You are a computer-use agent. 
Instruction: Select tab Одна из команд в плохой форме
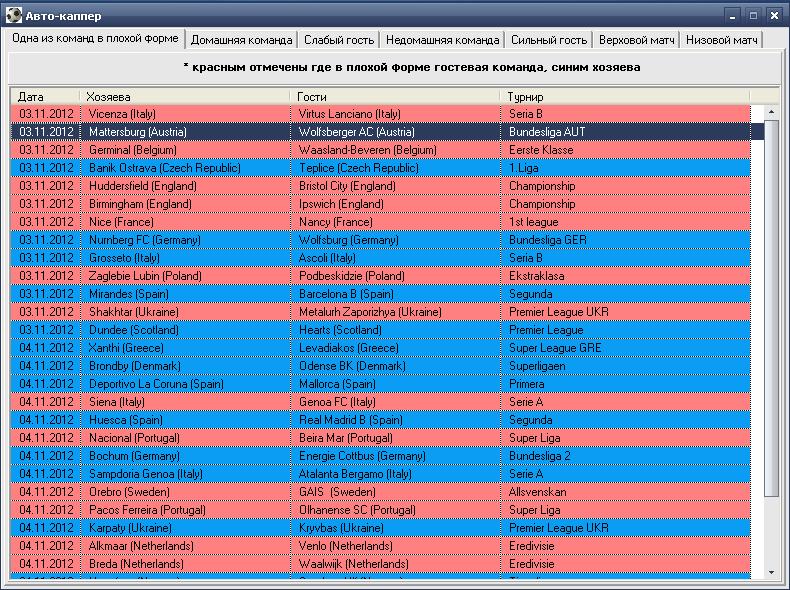pyautogui.click(x=95, y=38)
